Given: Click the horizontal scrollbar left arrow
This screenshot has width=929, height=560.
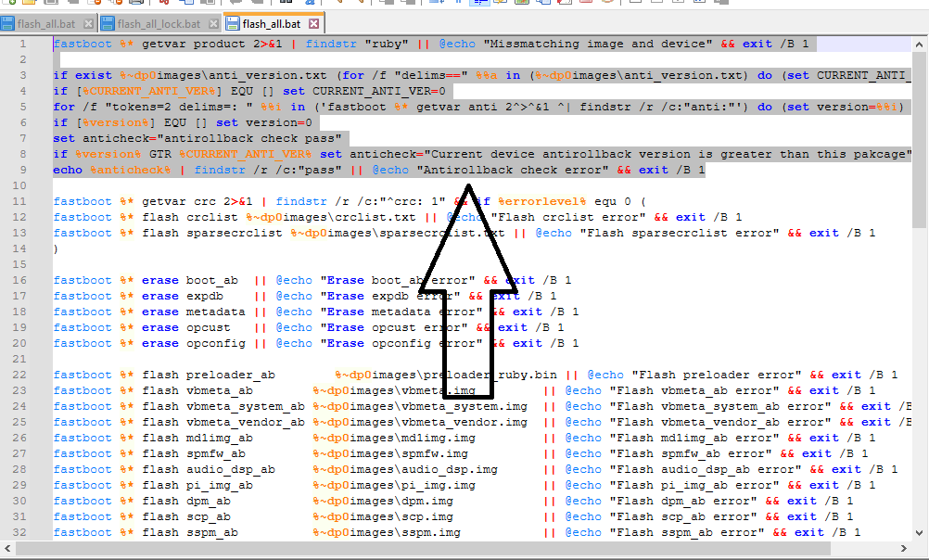Looking at the screenshot, I should (x=7, y=550).
